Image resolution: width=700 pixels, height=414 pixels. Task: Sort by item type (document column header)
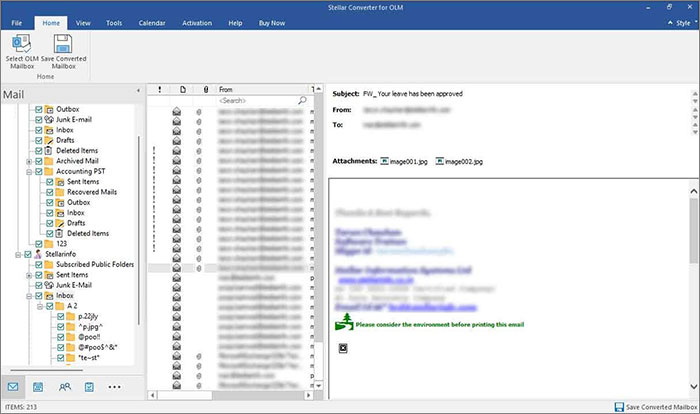183,89
